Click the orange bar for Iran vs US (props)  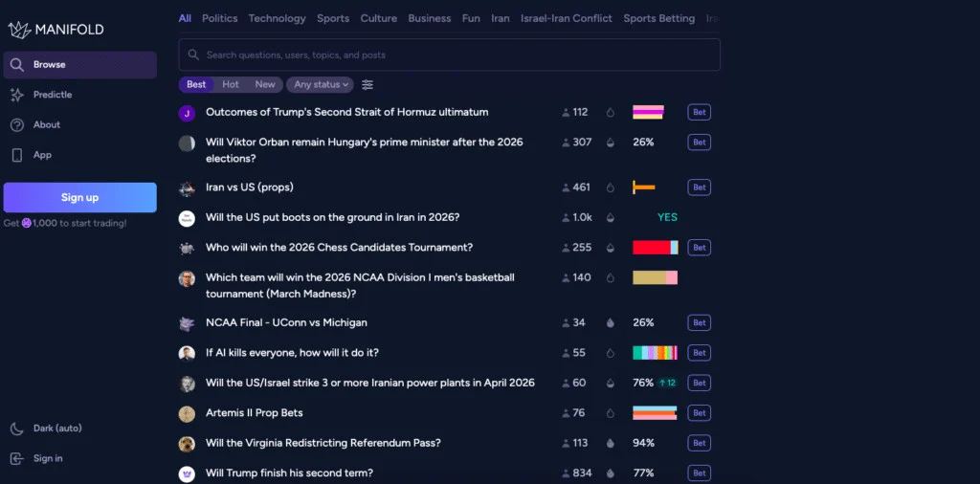pos(644,187)
